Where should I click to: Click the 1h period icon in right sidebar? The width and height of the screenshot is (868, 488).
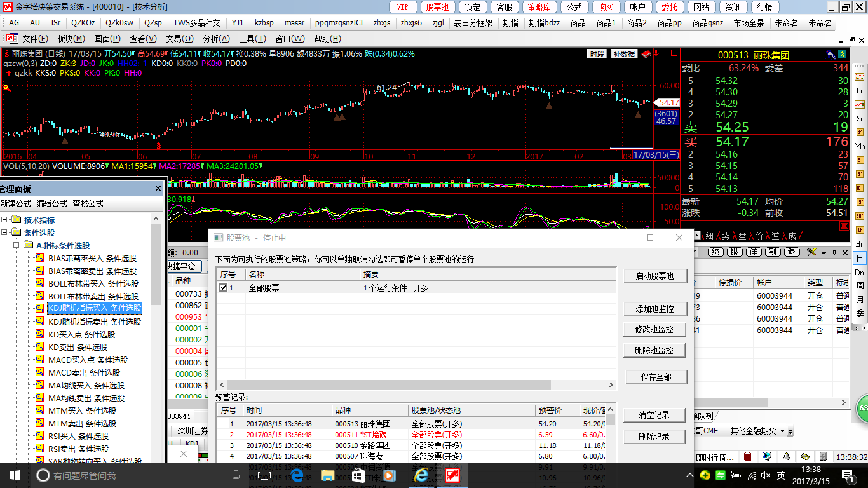pyautogui.click(x=860, y=230)
